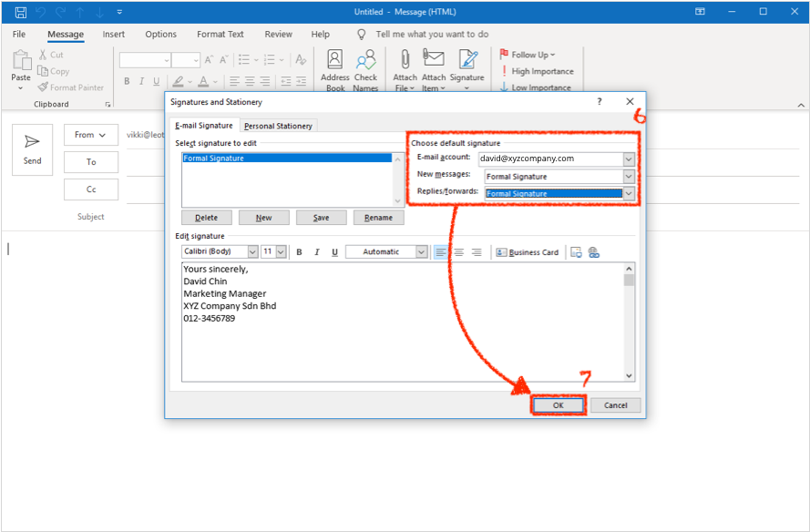Viewport: 810px width, 532px height.
Task: Open the Insert ribbon tab
Action: 114,35
